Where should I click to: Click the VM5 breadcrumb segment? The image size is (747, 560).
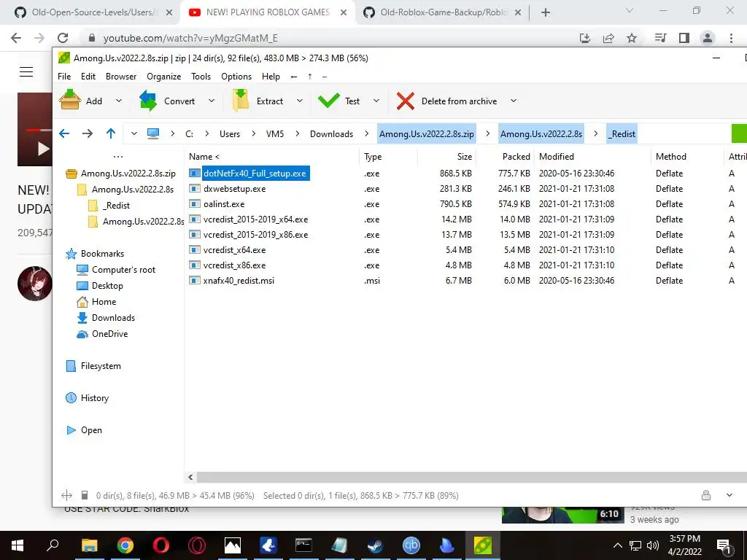(x=275, y=134)
